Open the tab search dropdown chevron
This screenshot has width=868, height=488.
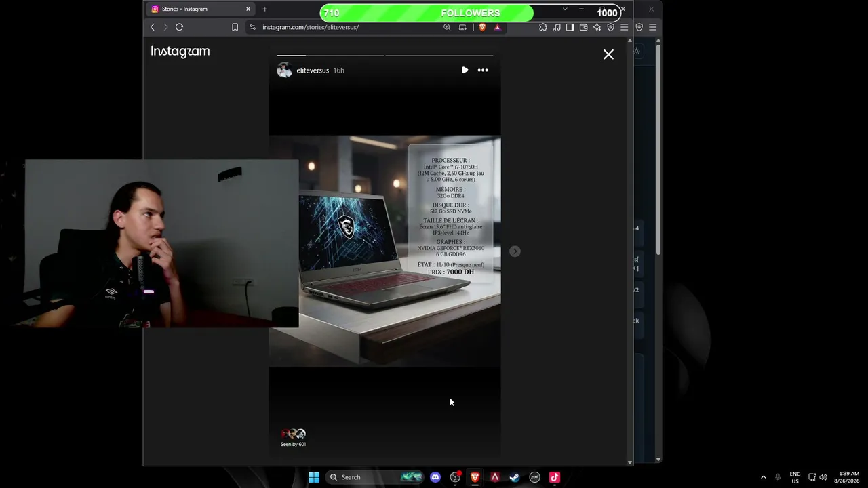point(565,9)
